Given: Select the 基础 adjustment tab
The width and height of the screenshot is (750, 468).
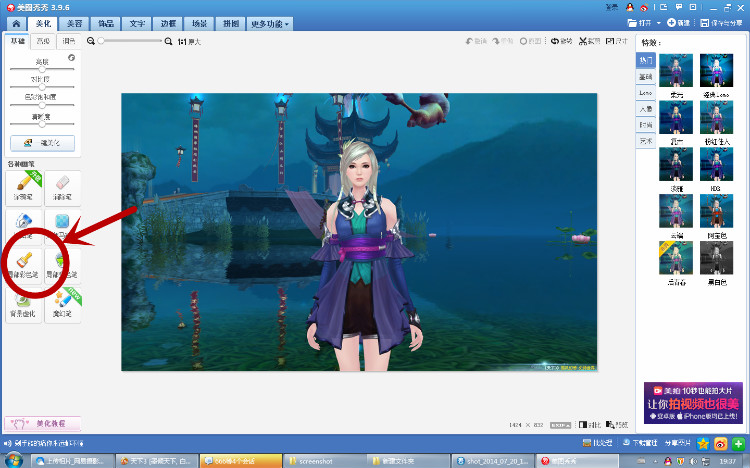Looking at the screenshot, I should (18, 41).
